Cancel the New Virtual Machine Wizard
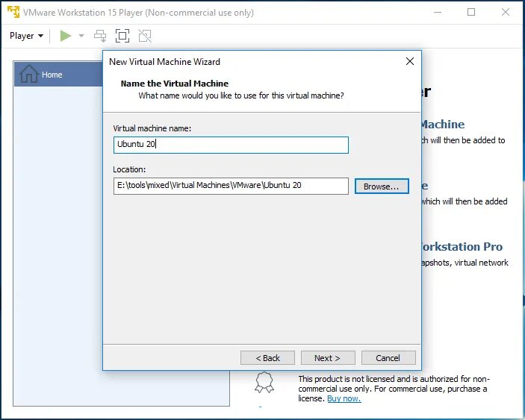This screenshot has width=525, height=420. tap(388, 358)
